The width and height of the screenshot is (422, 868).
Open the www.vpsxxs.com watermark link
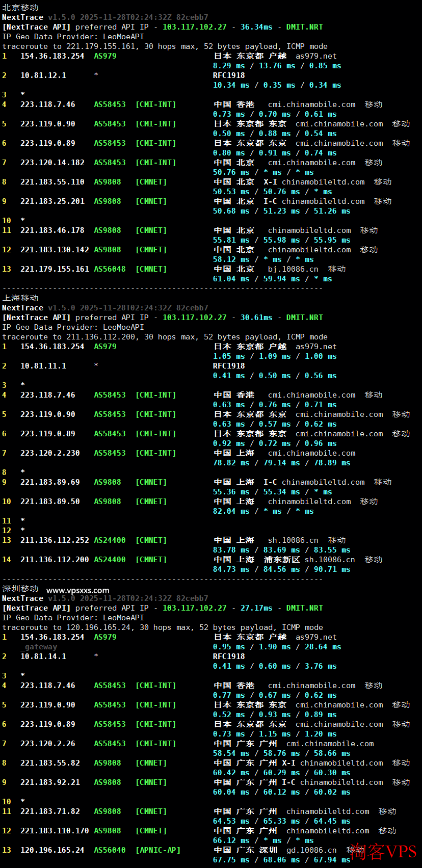77,590
